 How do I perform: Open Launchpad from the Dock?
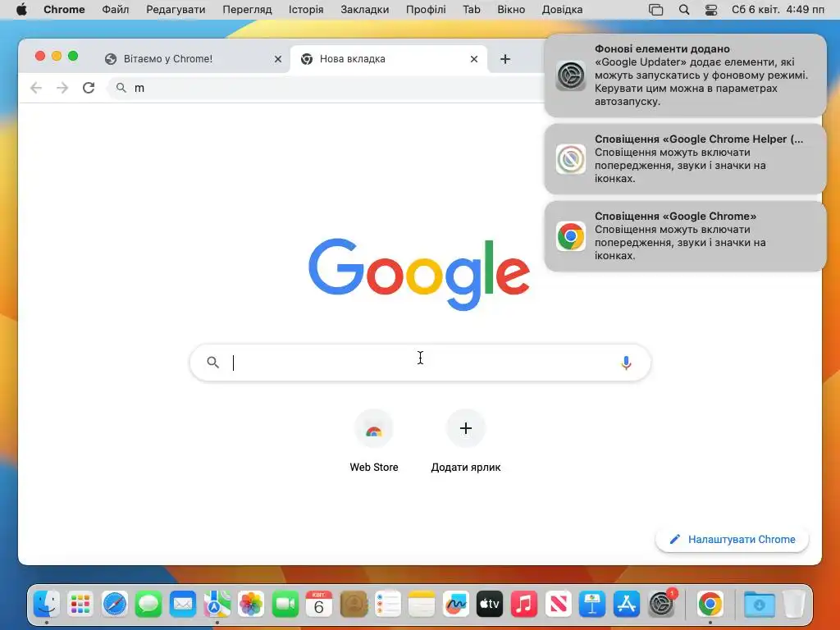tap(80, 605)
